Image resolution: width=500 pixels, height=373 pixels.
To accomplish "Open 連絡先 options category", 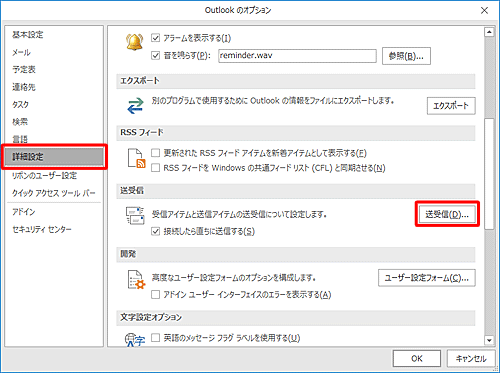I will pyautogui.click(x=54, y=87).
